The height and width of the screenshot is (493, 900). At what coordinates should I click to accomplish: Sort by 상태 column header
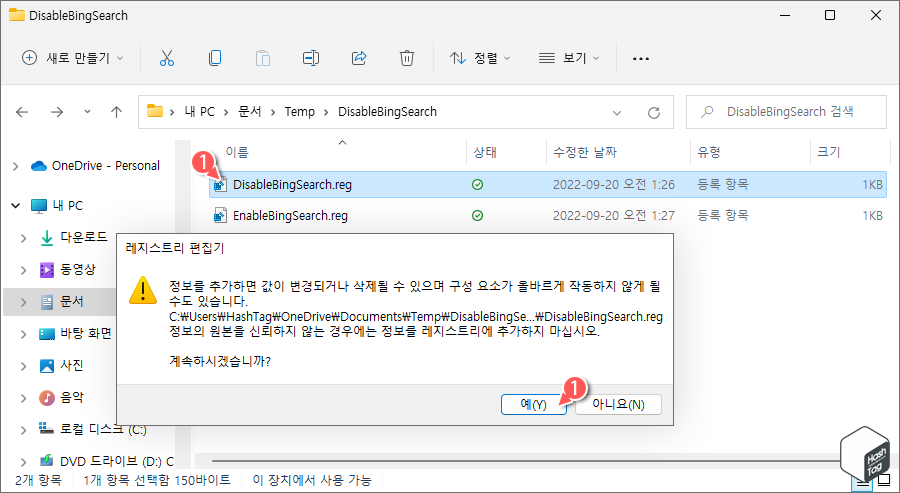pyautogui.click(x=484, y=153)
